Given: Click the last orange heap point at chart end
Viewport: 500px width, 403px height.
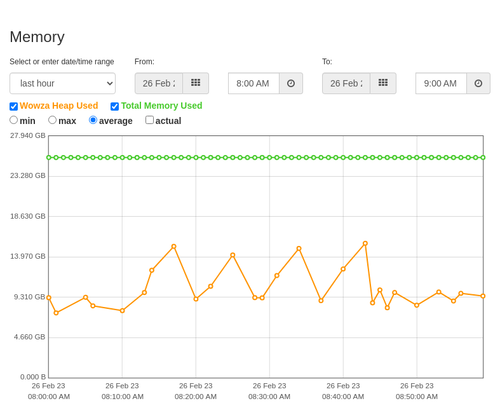Looking at the screenshot, I should (483, 296).
